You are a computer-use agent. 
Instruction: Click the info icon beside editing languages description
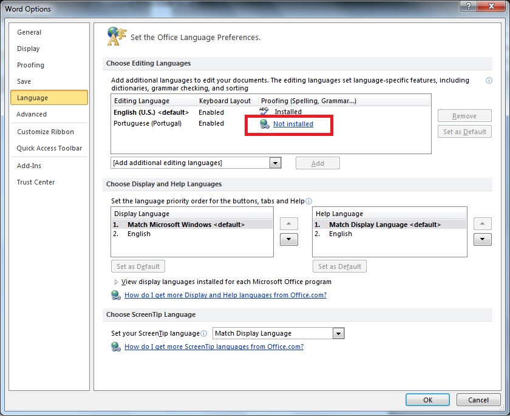(x=489, y=81)
